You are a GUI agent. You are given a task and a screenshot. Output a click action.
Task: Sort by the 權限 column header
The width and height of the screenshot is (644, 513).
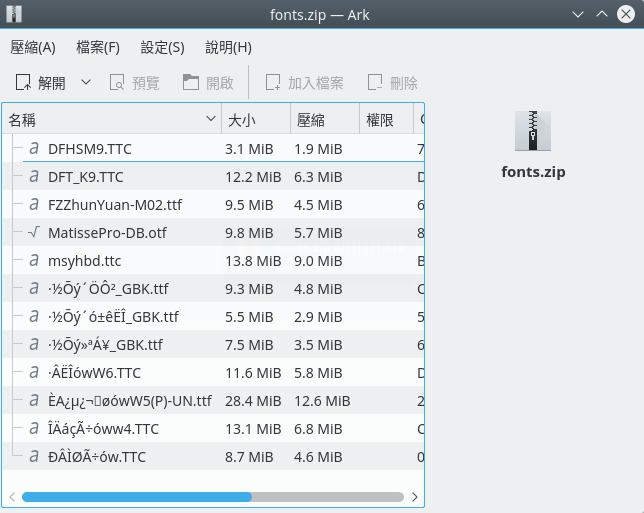(386, 120)
